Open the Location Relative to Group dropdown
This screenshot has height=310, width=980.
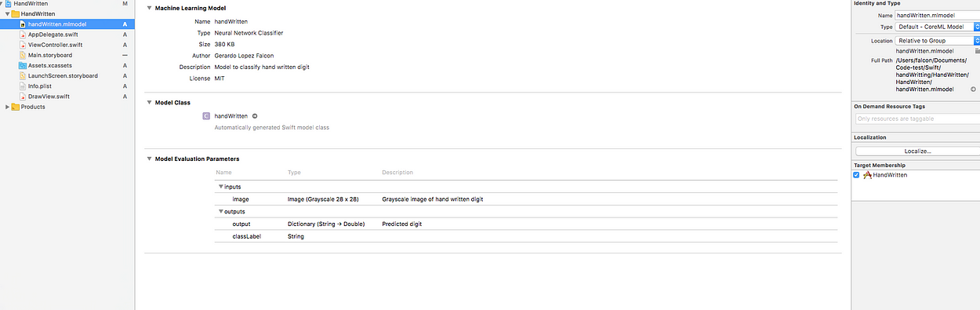[x=938, y=40]
